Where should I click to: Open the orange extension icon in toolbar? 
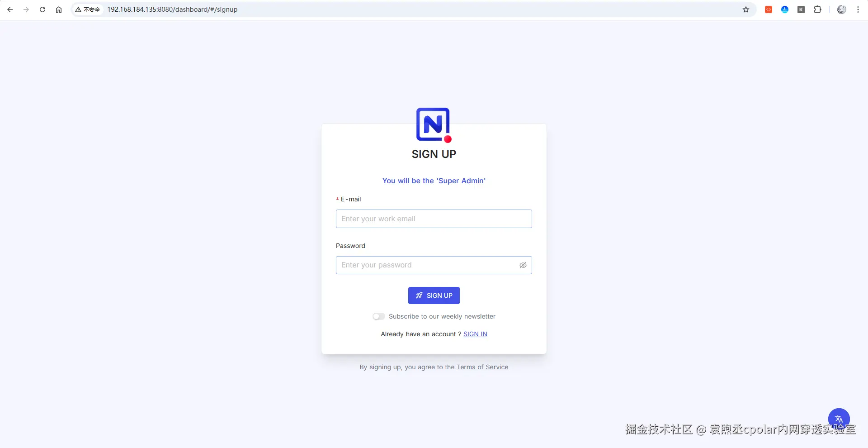pyautogui.click(x=769, y=10)
